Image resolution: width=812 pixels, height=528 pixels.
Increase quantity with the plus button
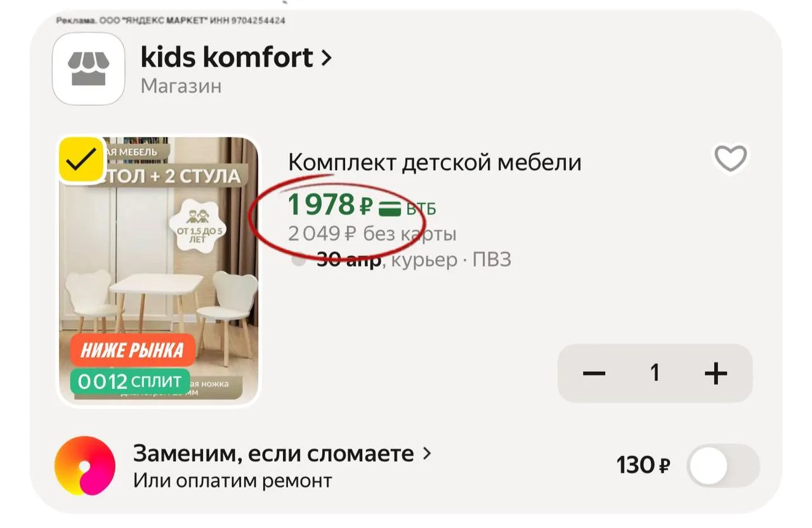tap(716, 374)
